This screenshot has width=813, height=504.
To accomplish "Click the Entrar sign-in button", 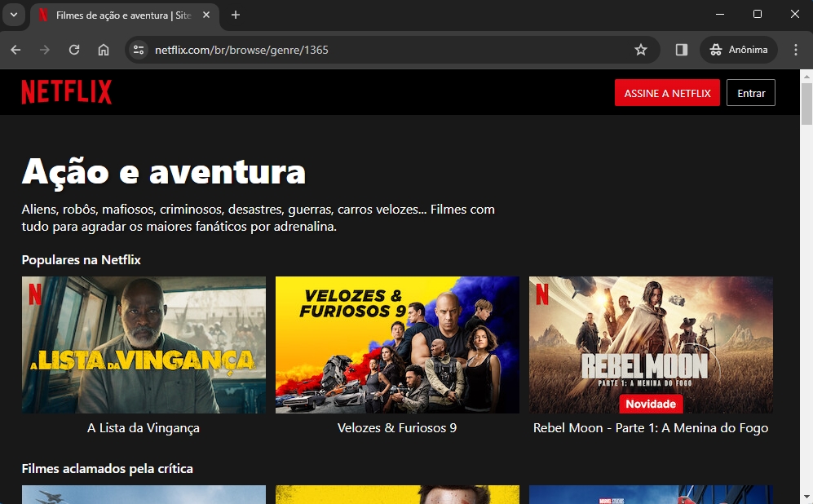I will click(x=751, y=93).
